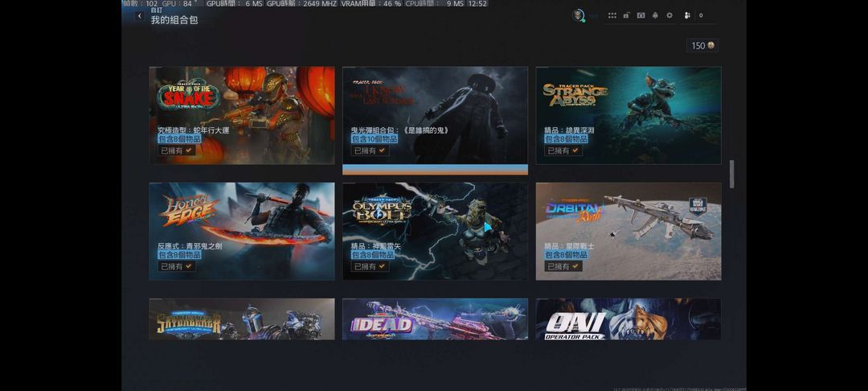Viewport: 868px width, 391px height.
Task: Click 已擁有 badge on the 是誰搞的鬼 bundle
Action: tap(370, 150)
